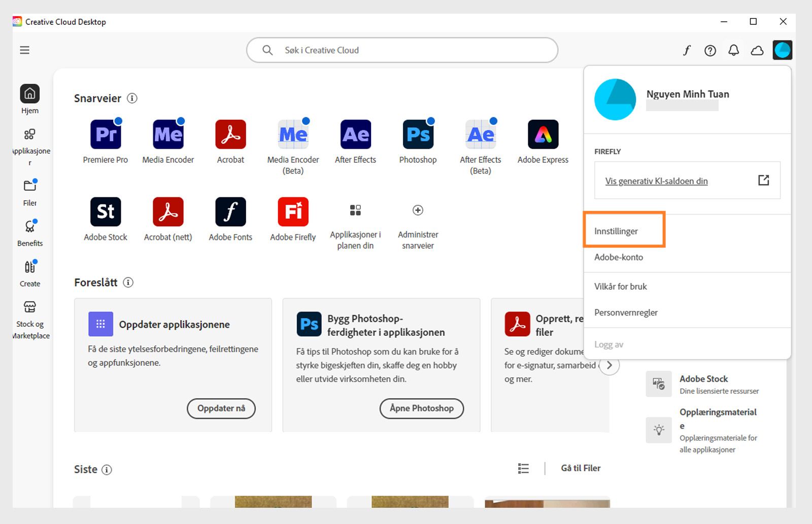Choose Logg av in the account menu
This screenshot has height=524, width=812.
[607, 344]
